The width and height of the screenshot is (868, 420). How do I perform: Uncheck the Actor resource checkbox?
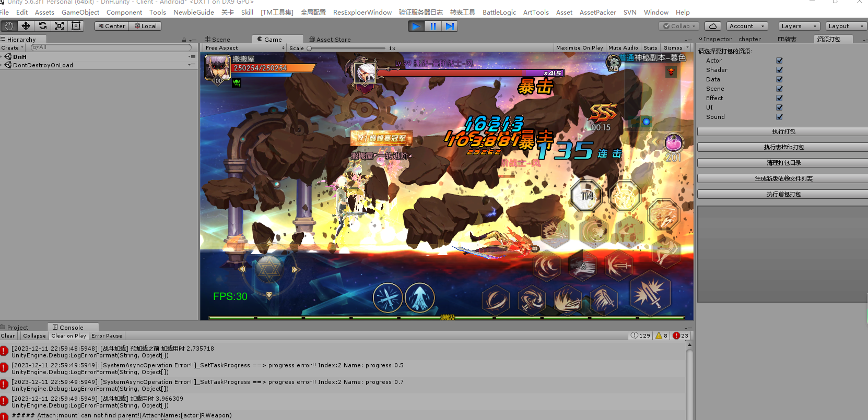tap(779, 61)
